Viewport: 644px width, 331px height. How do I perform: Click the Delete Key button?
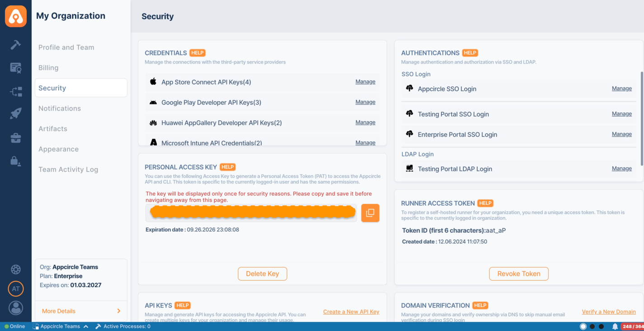pyautogui.click(x=262, y=274)
